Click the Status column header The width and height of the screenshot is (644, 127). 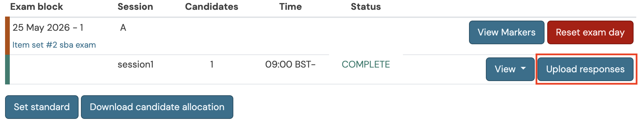pos(366,7)
